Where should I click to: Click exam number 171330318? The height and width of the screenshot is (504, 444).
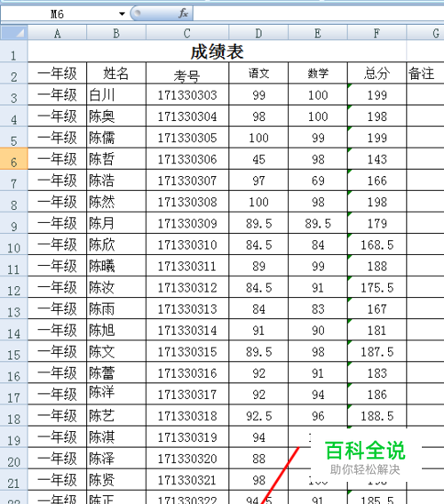(187, 415)
